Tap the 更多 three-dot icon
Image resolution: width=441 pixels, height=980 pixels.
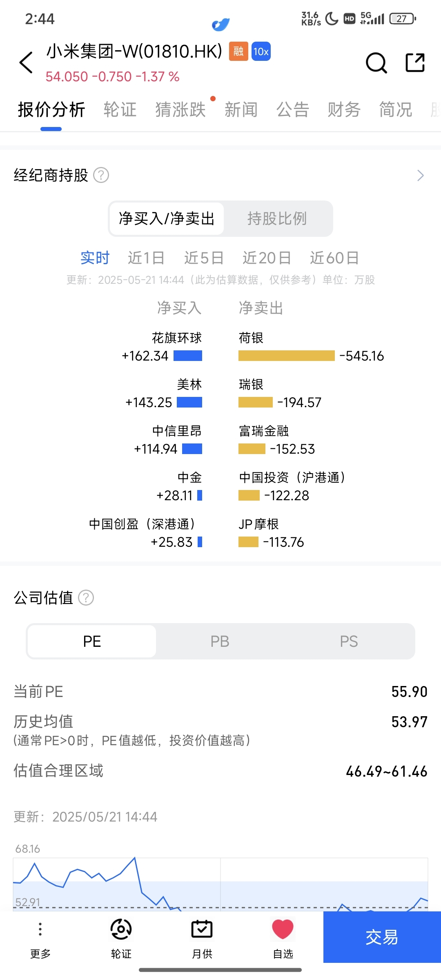point(40,929)
